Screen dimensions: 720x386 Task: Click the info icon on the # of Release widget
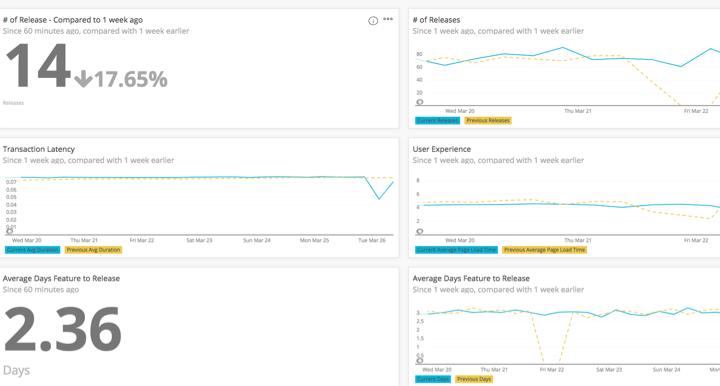click(x=373, y=21)
